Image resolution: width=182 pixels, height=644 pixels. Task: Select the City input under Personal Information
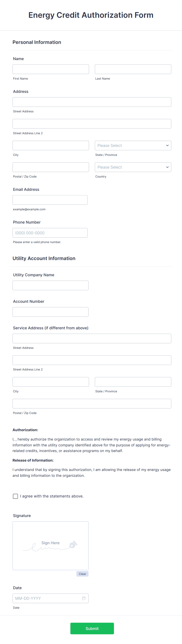tap(51, 145)
